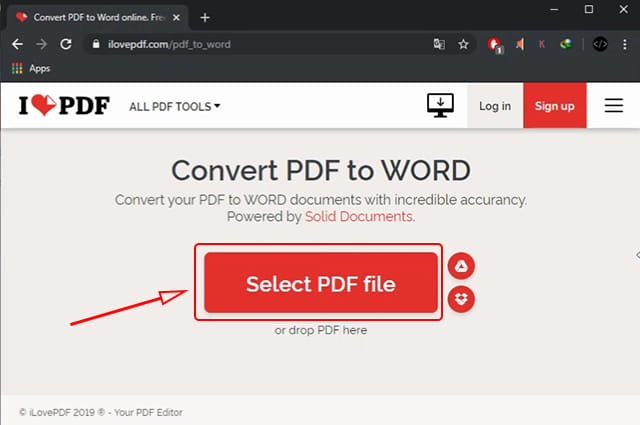Viewport: 640px width, 425px height.
Task: Open the desktop app download icon
Action: coord(440,105)
